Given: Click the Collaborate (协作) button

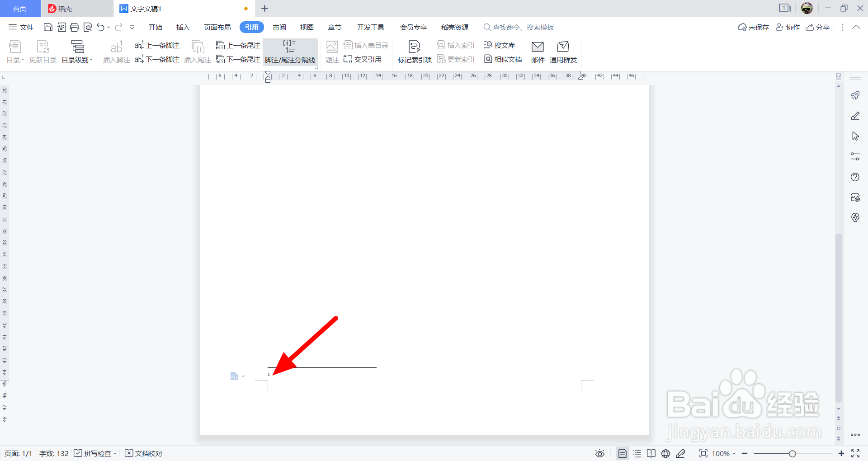Looking at the screenshot, I should [x=788, y=27].
